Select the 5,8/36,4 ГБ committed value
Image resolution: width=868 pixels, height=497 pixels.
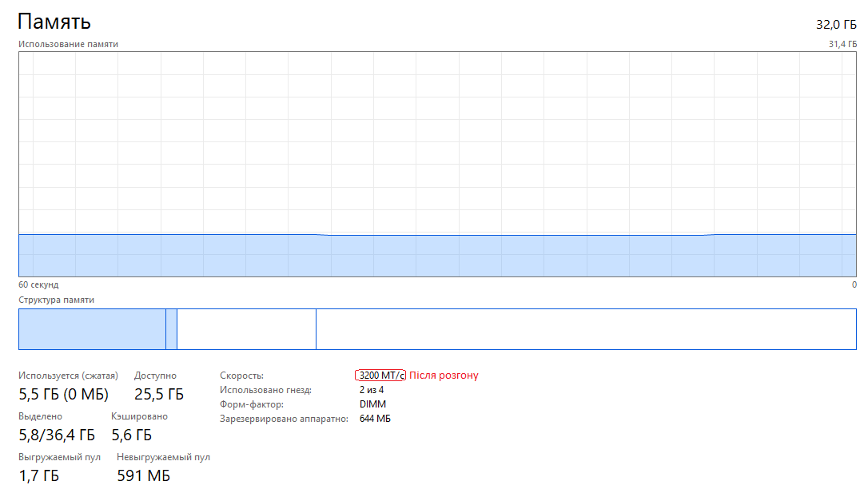(57, 435)
